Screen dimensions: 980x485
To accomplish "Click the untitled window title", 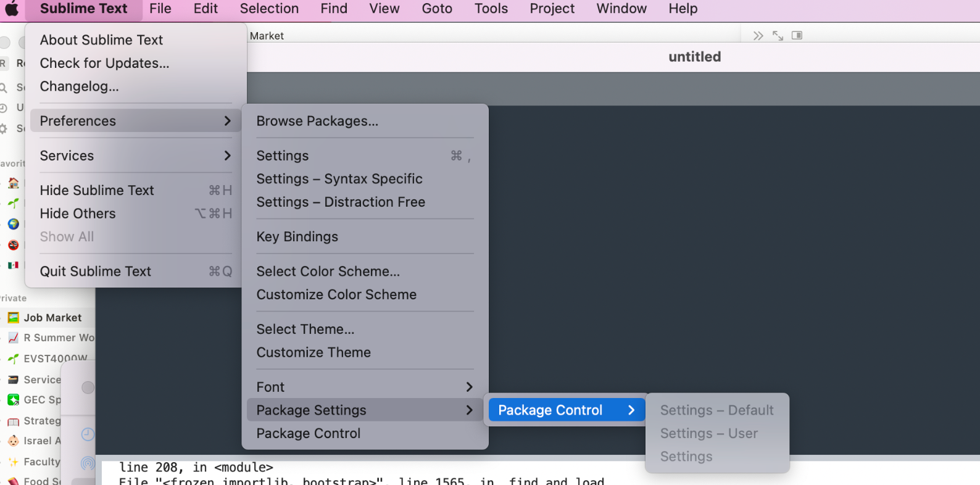I will coord(694,57).
